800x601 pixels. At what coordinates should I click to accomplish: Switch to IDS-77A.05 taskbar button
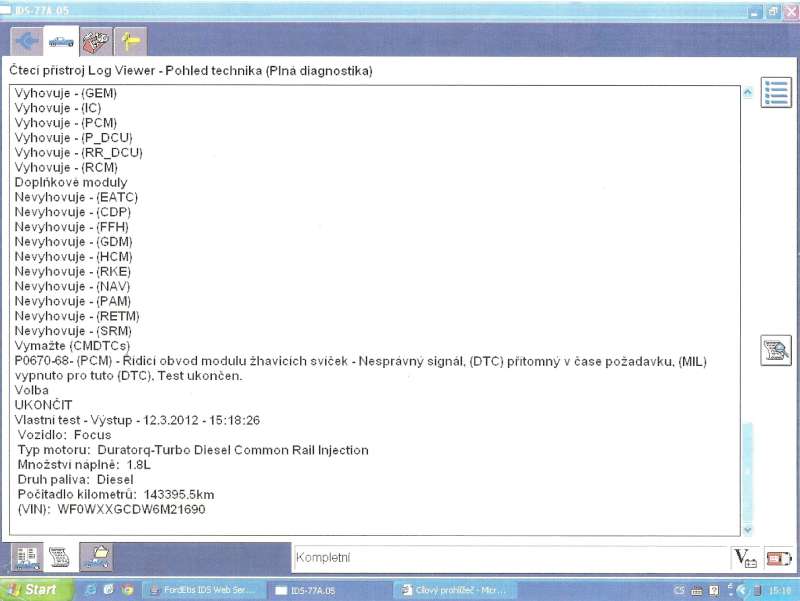[328, 590]
